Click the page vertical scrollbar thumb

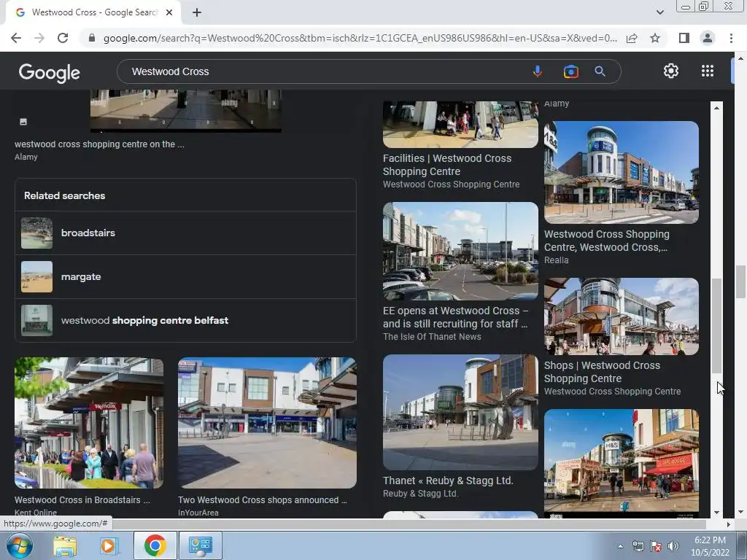click(x=740, y=282)
